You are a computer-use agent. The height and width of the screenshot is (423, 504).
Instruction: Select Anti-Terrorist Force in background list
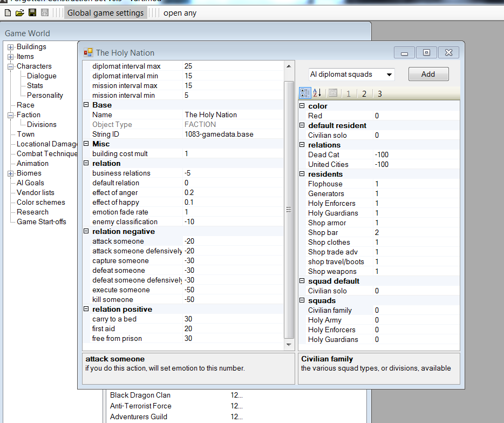pyautogui.click(x=140, y=406)
